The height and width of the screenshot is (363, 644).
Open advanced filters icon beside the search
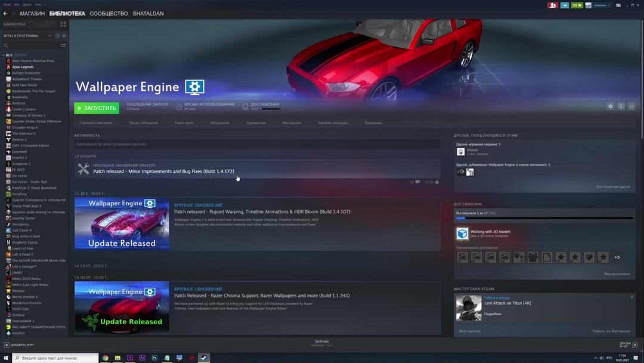[63, 45]
